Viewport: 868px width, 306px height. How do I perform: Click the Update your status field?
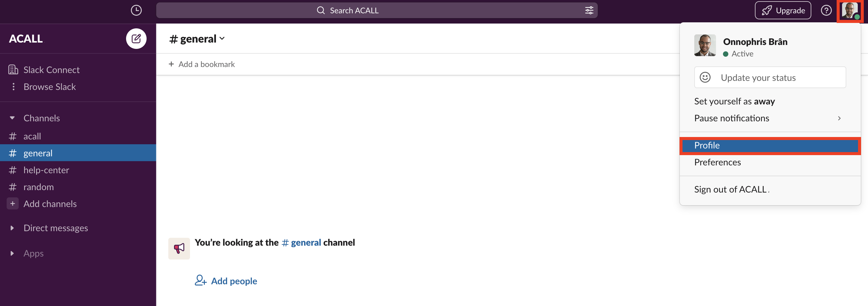tap(770, 78)
